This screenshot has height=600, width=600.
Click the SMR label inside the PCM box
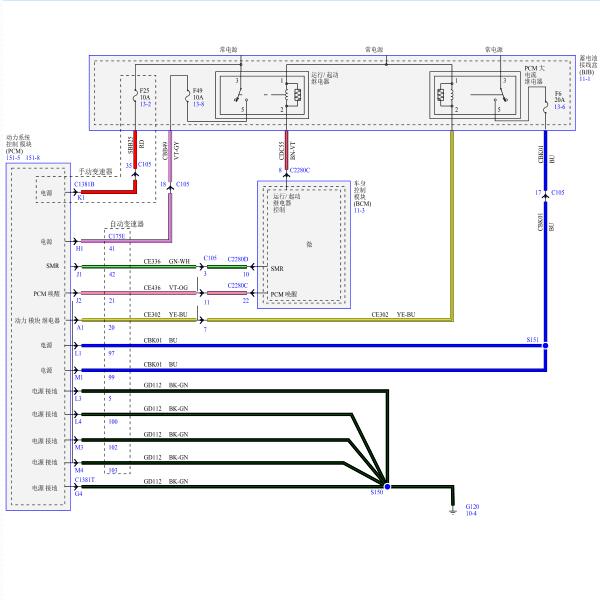pos(53,266)
